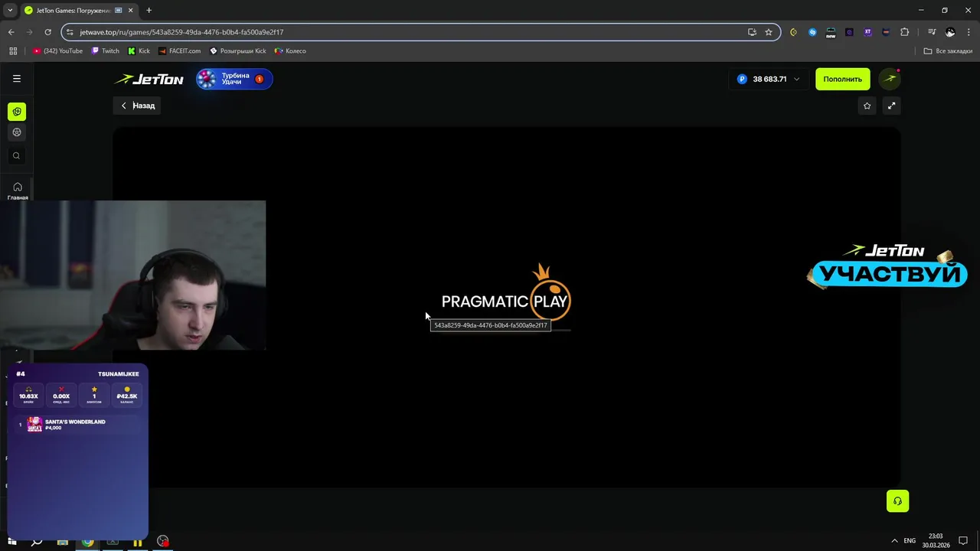Open the search icon in JetTon sidebar
980x551 pixels.
tap(17, 156)
